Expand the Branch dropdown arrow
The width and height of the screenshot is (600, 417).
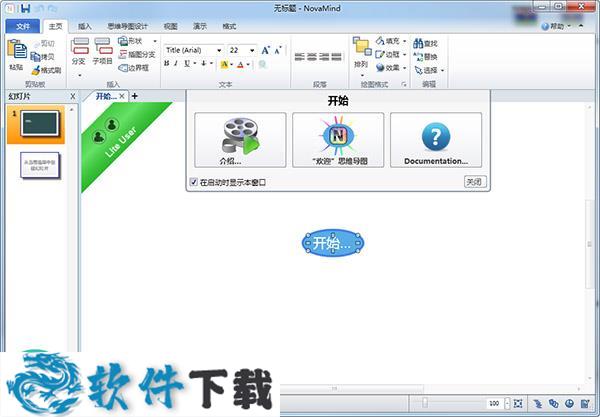tap(80, 75)
